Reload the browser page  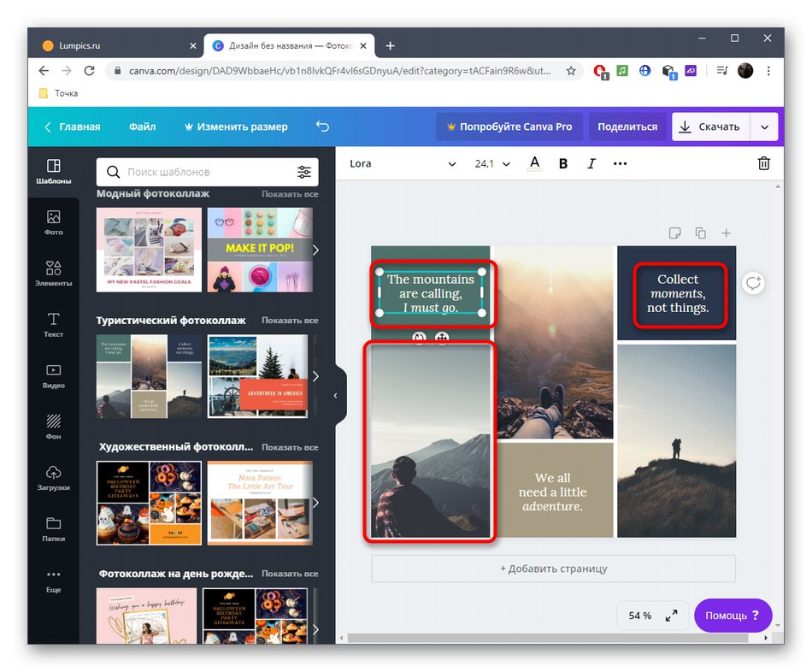click(89, 71)
